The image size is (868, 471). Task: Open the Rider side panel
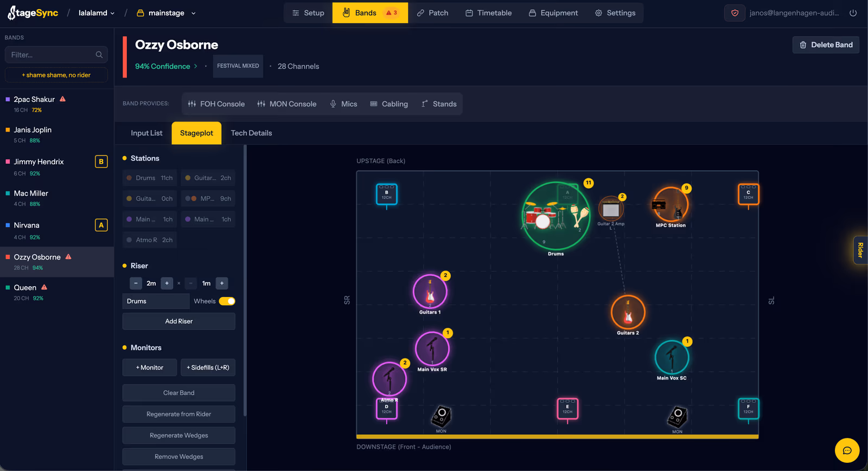pos(860,250)
